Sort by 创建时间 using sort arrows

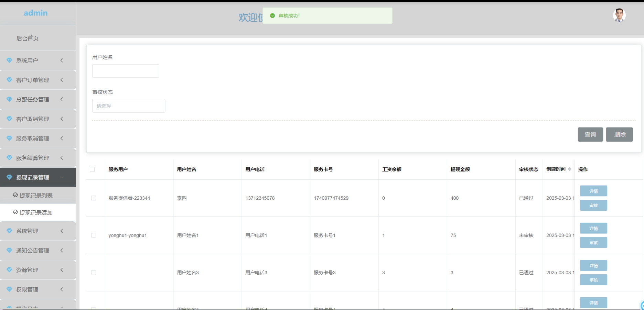click(570, 169)
